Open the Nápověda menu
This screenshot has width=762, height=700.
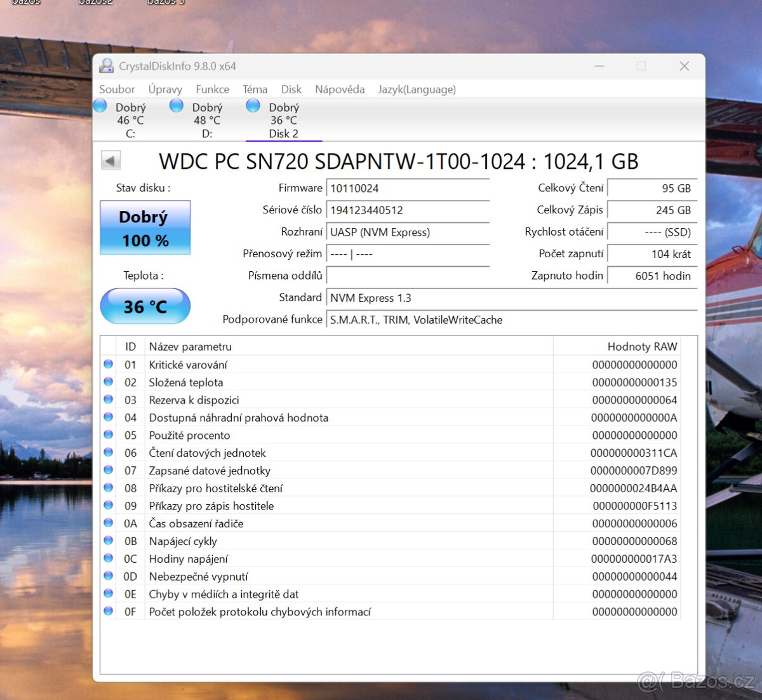coord(340,90)
